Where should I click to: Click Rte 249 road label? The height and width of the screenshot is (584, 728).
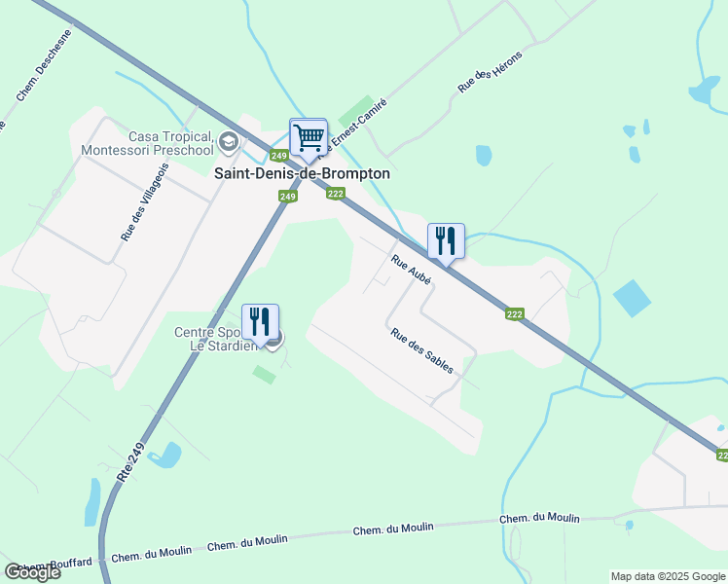point(130,463)
